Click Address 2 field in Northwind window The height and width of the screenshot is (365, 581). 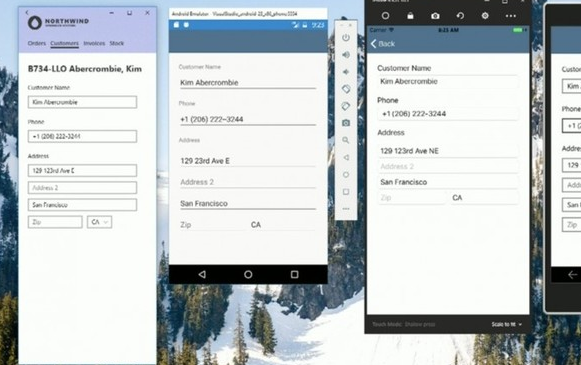(x=82, y=188)
